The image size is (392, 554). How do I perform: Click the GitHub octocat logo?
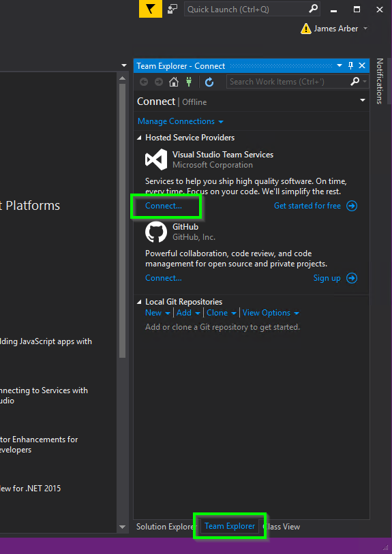pos(156,232)
